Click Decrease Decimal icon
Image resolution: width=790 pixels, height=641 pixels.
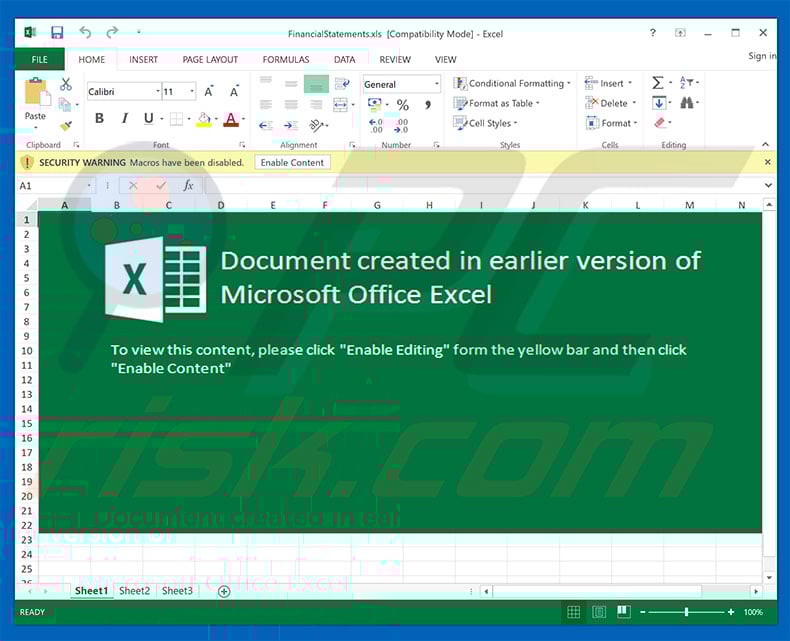tap(401, 125)
